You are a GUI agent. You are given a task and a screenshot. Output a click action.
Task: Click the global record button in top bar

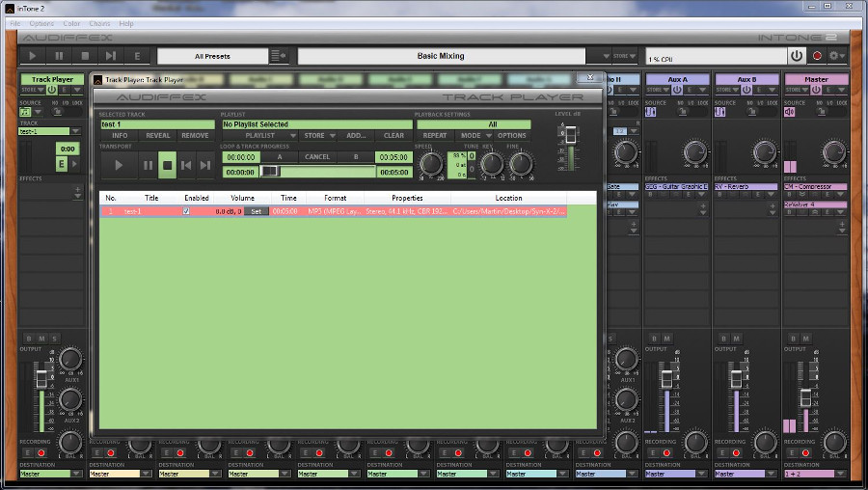point(817,56)
